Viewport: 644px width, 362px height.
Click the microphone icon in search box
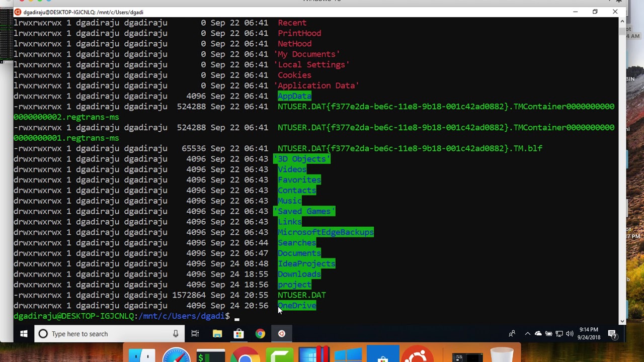click(x=176, y=334)
